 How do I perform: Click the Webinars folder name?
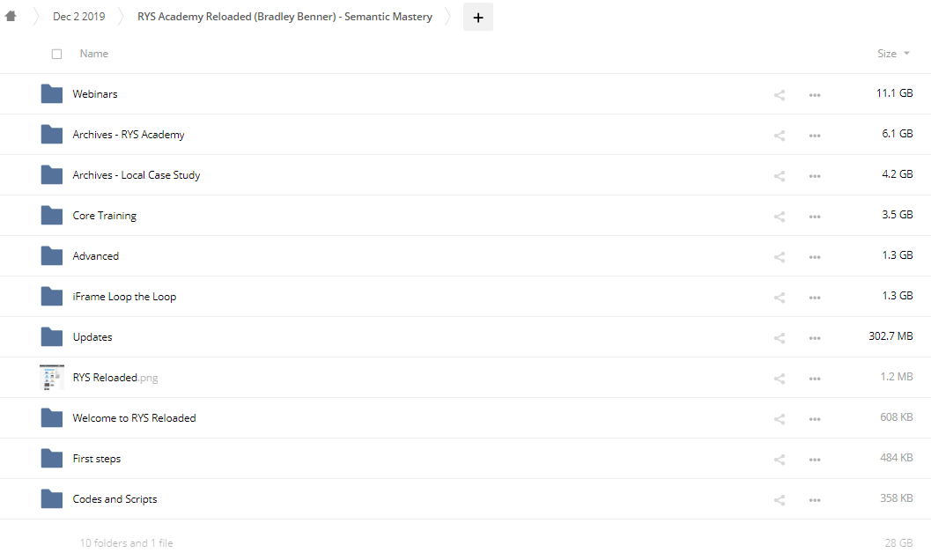[95, 94]
